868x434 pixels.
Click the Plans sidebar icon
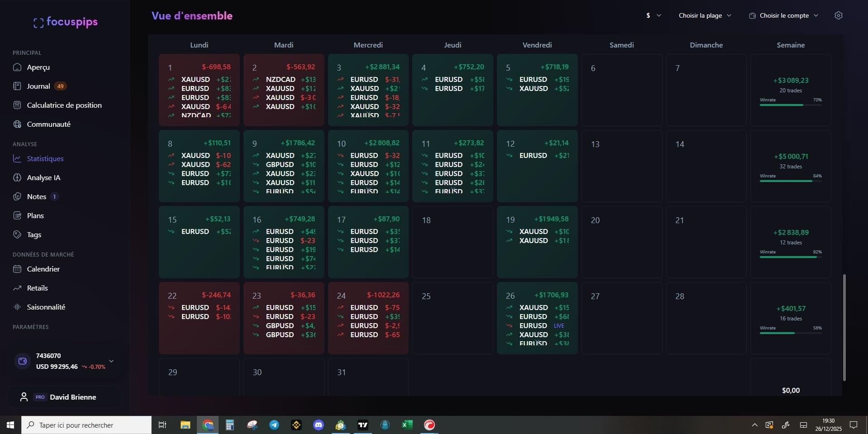coord(17,216)
